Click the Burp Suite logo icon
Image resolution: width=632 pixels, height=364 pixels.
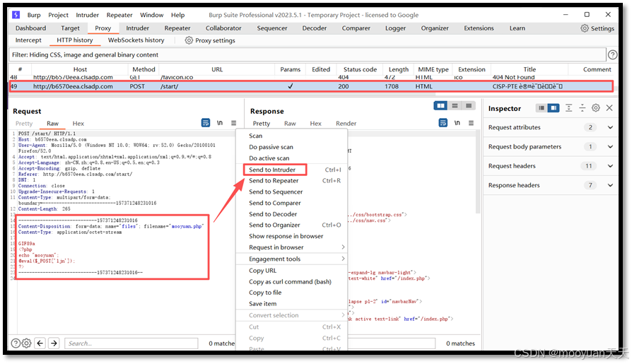(16, 15)
